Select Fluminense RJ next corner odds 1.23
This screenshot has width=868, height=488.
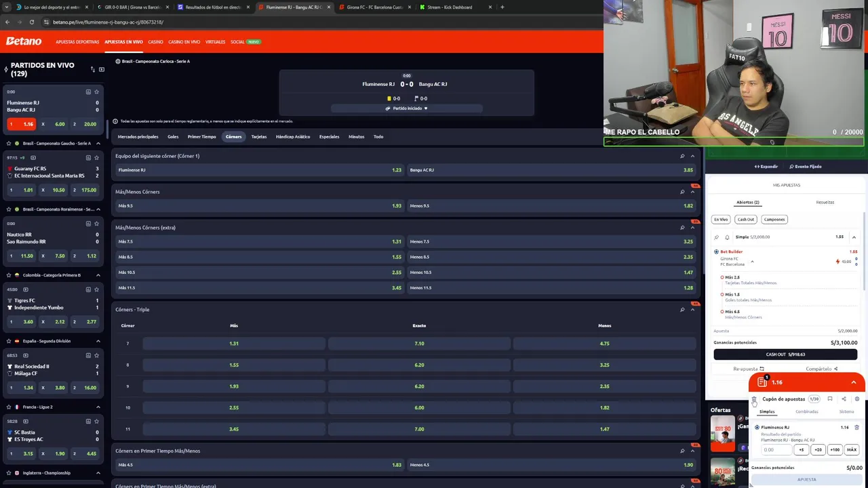260,170
